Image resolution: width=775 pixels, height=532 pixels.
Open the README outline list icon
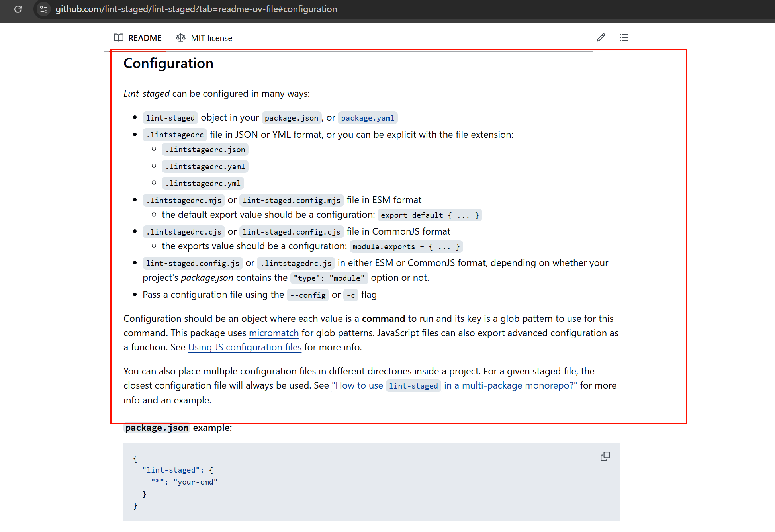click(x=624, y=37)
